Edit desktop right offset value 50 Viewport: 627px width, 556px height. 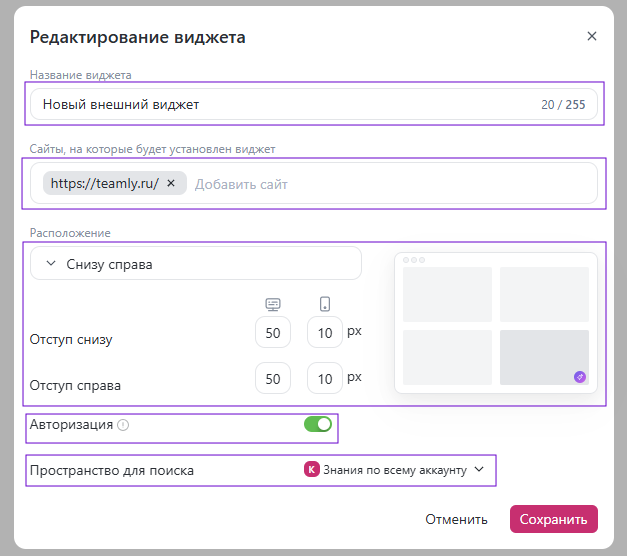tap(273, 379)
